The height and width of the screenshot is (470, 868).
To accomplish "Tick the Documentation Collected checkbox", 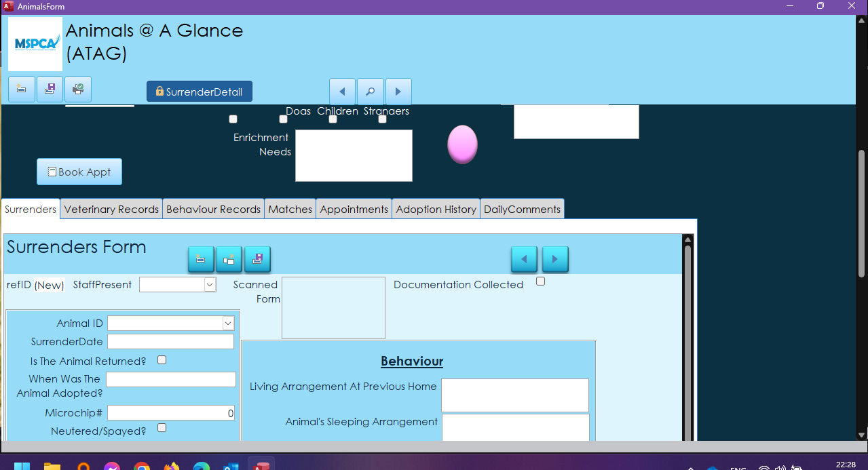I will pos(540,281).
